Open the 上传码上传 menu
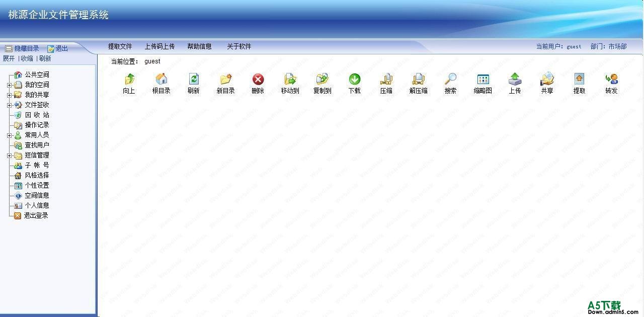The image size is (644, 317). (x=159, y=46)
